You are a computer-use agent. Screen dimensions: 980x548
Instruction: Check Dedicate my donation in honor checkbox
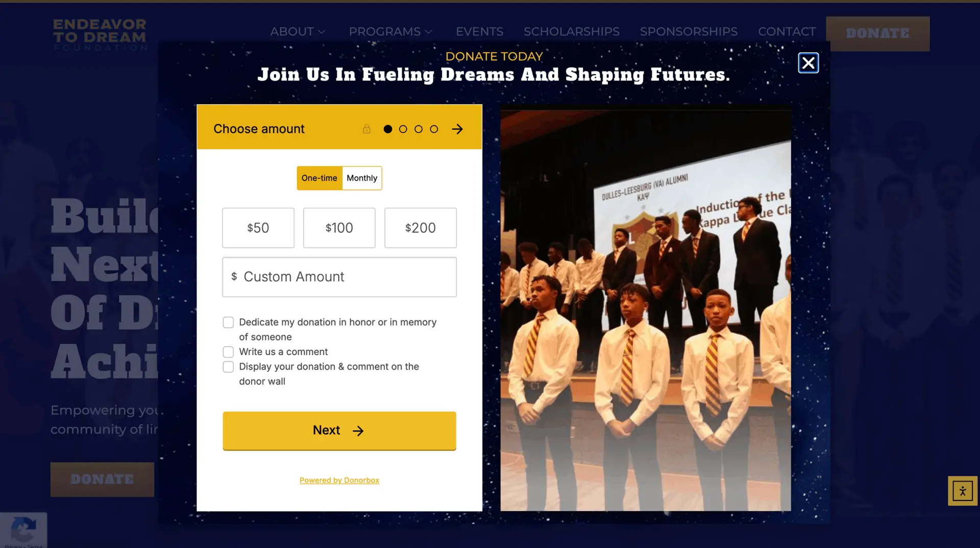tap(228, 322)
